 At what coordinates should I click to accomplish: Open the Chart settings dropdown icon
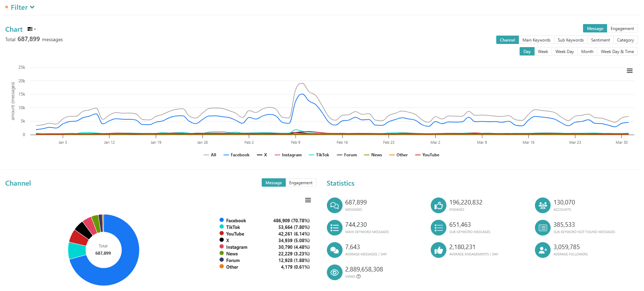click(32, 29)
